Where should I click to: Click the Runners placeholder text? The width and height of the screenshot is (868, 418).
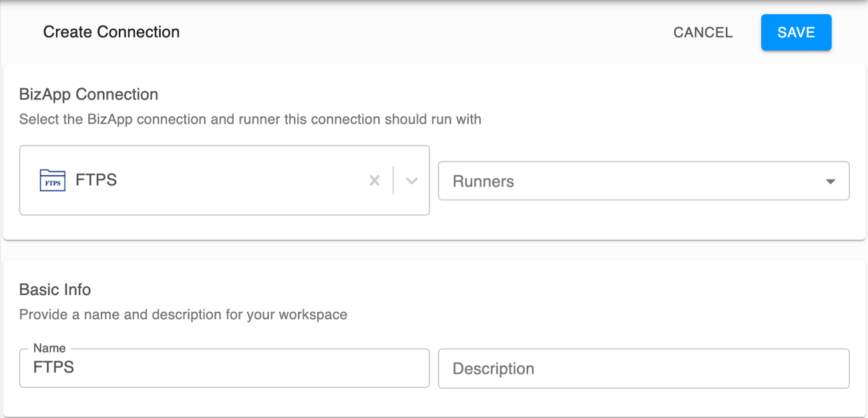483,182
